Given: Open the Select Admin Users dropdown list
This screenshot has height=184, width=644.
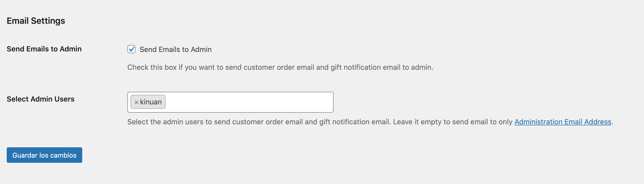Looking at the screenshot, I should point(230,102).
